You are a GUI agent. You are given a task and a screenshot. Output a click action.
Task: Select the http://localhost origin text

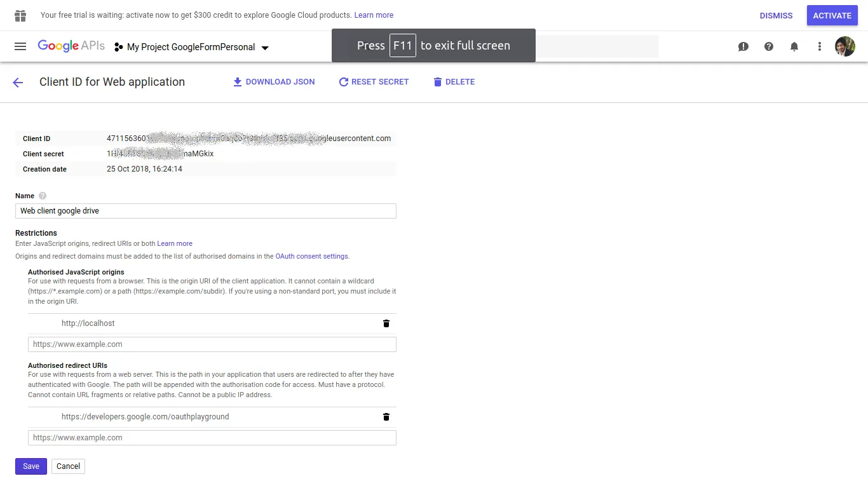point(88,323)
